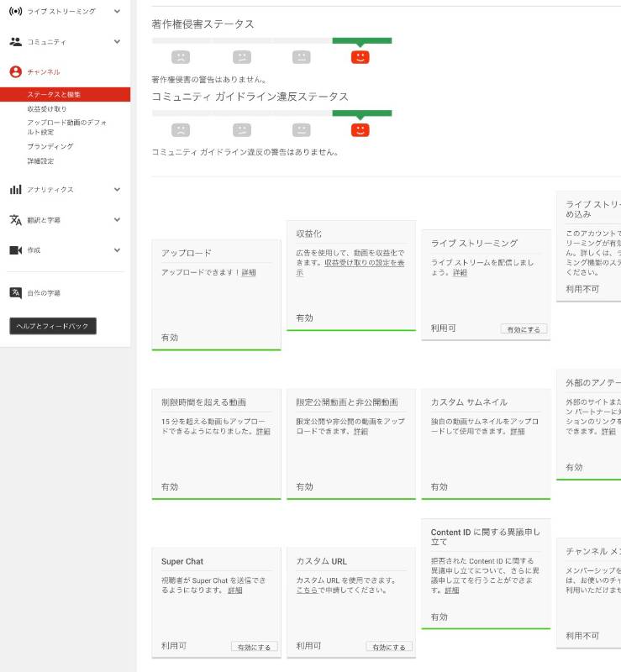Click first gray sad face in copyright status
The width and height of the screenshot is (621, 672).
(181, 57)
